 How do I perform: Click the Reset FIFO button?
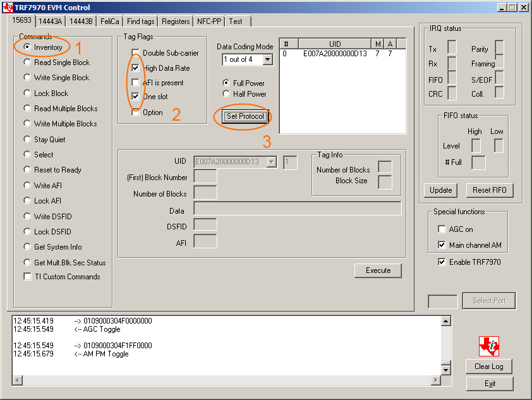click(490, 190)
